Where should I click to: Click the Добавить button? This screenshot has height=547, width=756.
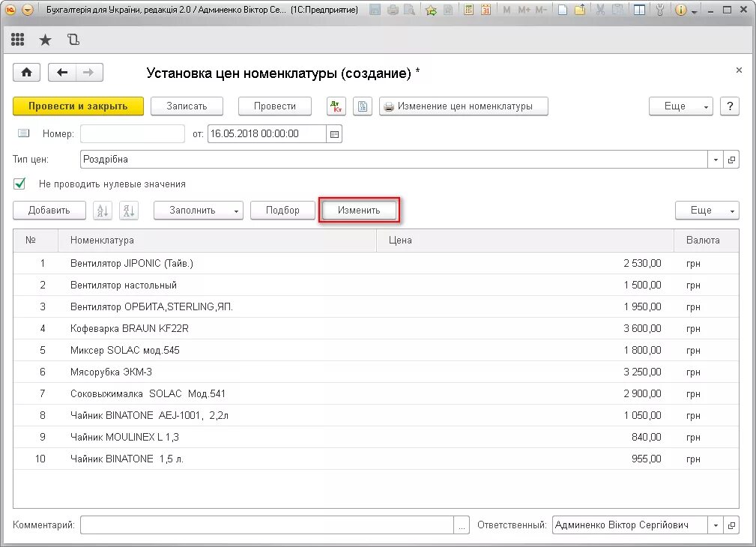[49, 211]
